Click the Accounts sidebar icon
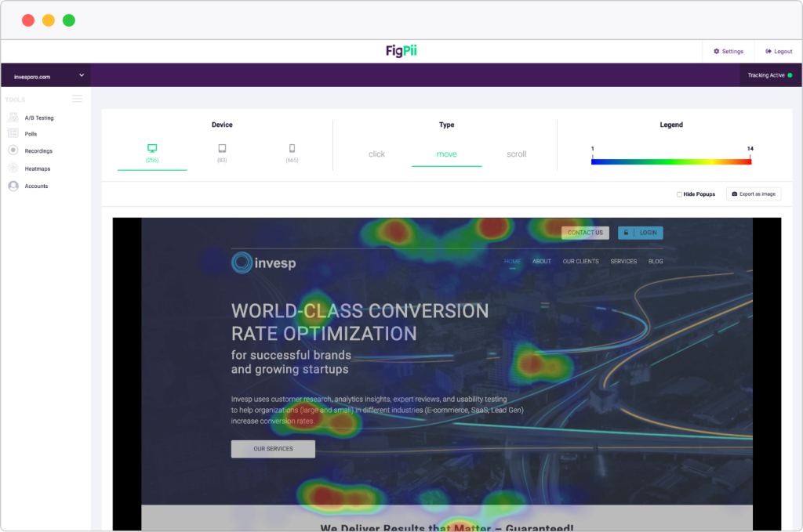The width and height of the screenshot is (803, 532). [x=13, y=186]
